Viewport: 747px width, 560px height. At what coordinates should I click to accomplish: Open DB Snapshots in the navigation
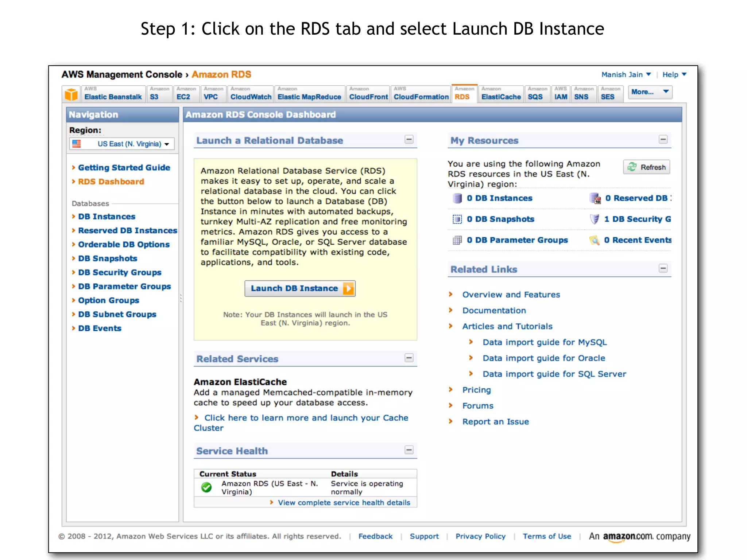click(x=108, y=258)
